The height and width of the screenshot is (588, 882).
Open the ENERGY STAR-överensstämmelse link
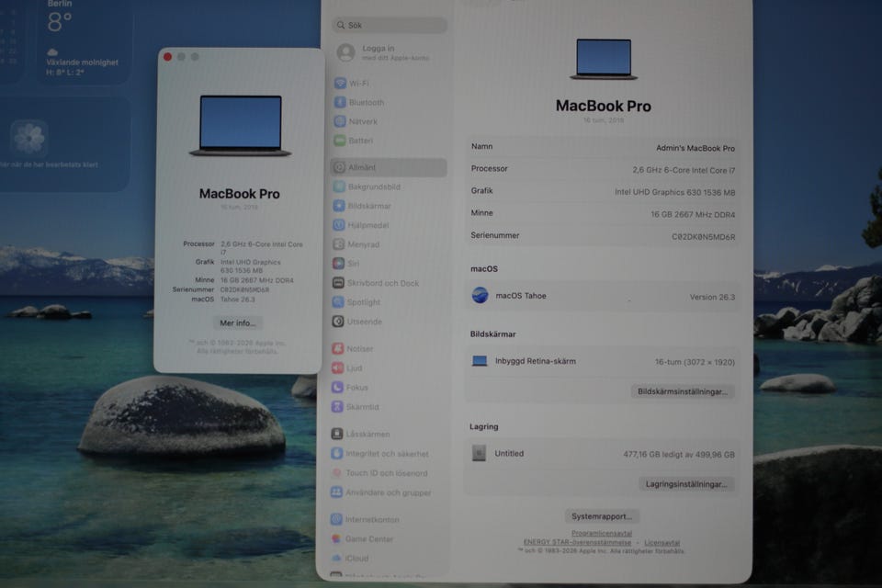pos(577,542)
